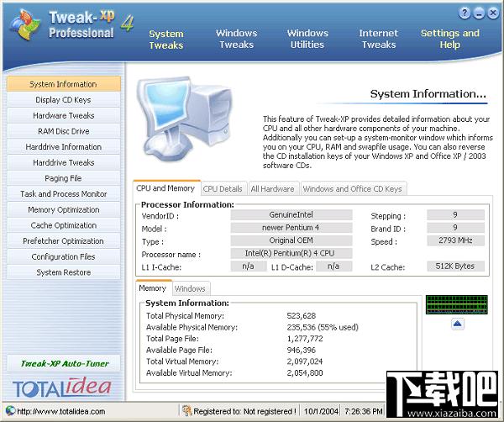This screenshot has width=504, height=422.
Task: Click Total Virtual Memory value 2,097,024
Action: 305,361
